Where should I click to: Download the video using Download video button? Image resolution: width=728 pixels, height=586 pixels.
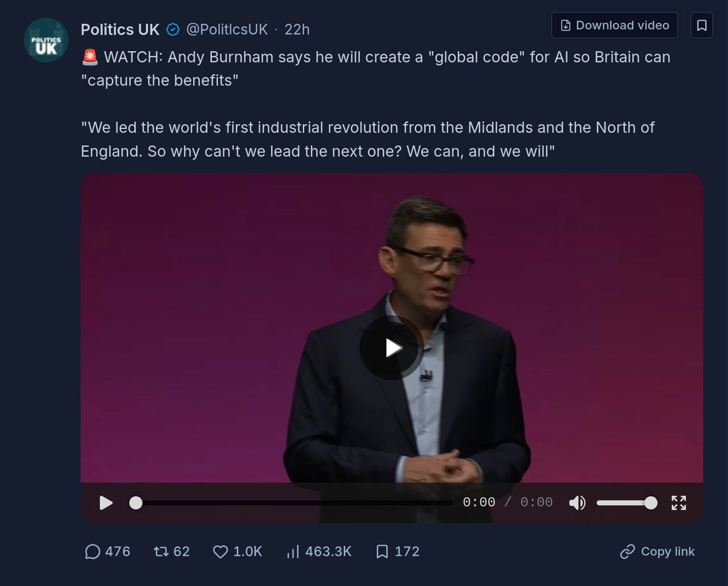point(614,25)
